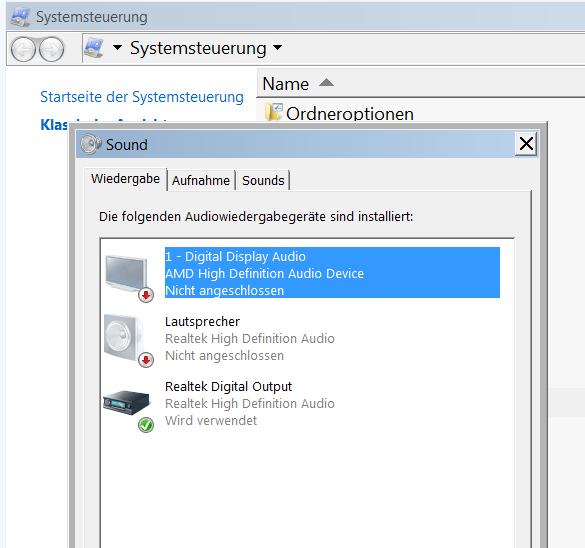
Task: Open Ordneroptionen folder icon in list
Action: click(x=274, y=112)
